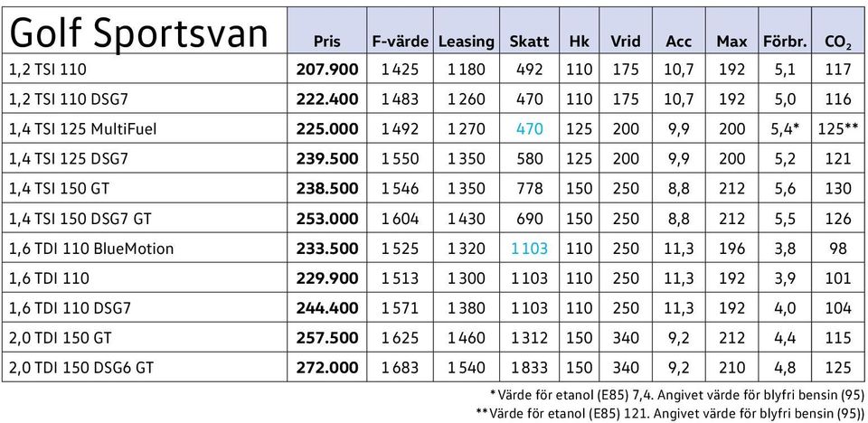The width and height of the screenshot is (868, 423).
Task: Click the double-asterisk ethanol footnote text
Action: click(x=670, y=412)
